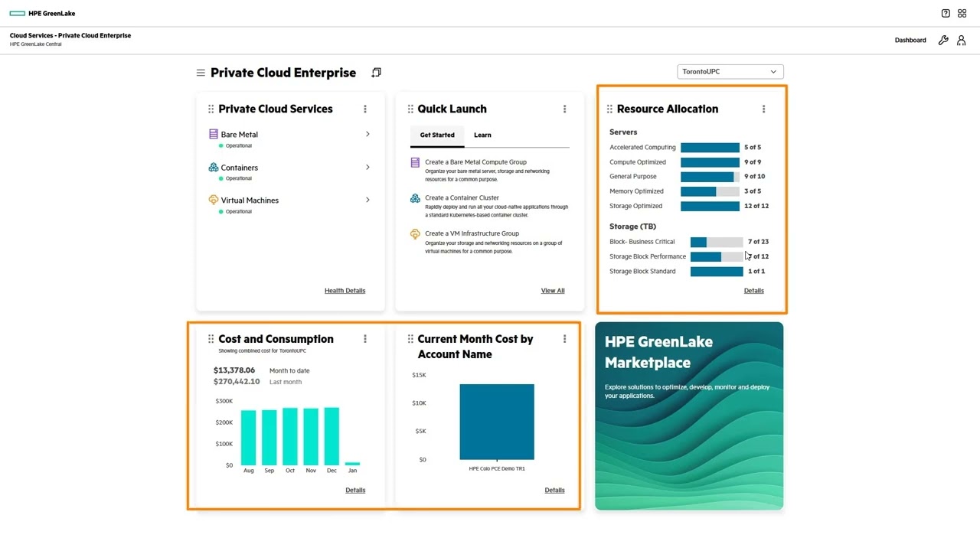
Task: Click the $270,442.10 last month value
Action: coord(237,381)
